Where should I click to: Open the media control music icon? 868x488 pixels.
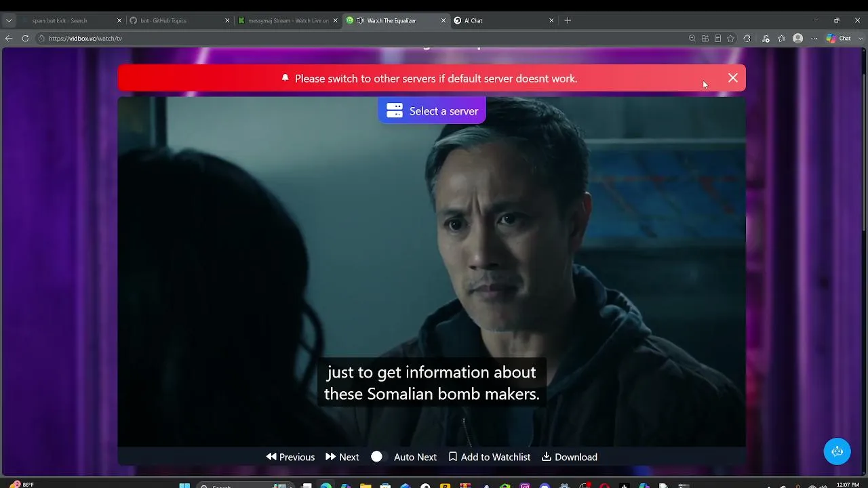766,39
